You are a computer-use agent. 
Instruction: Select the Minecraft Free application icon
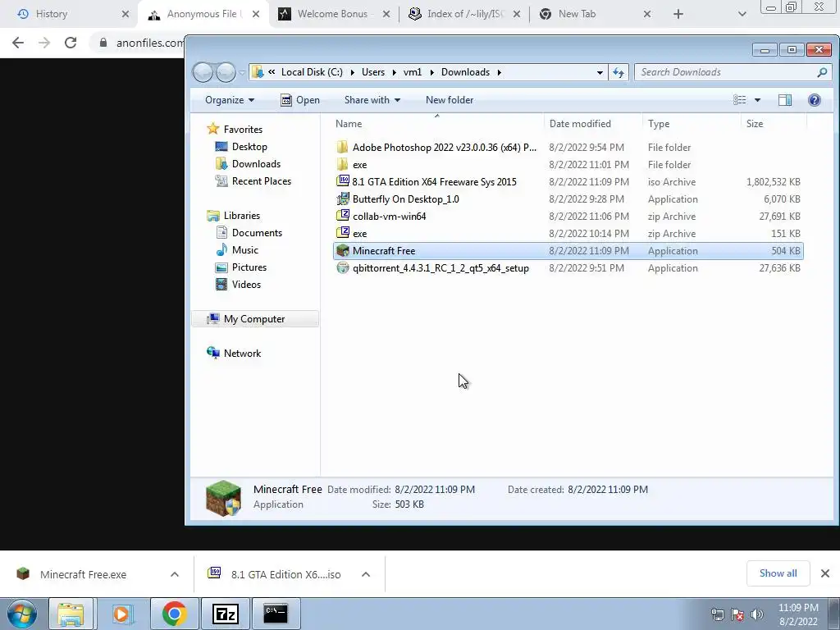click(x=342, y=251)
